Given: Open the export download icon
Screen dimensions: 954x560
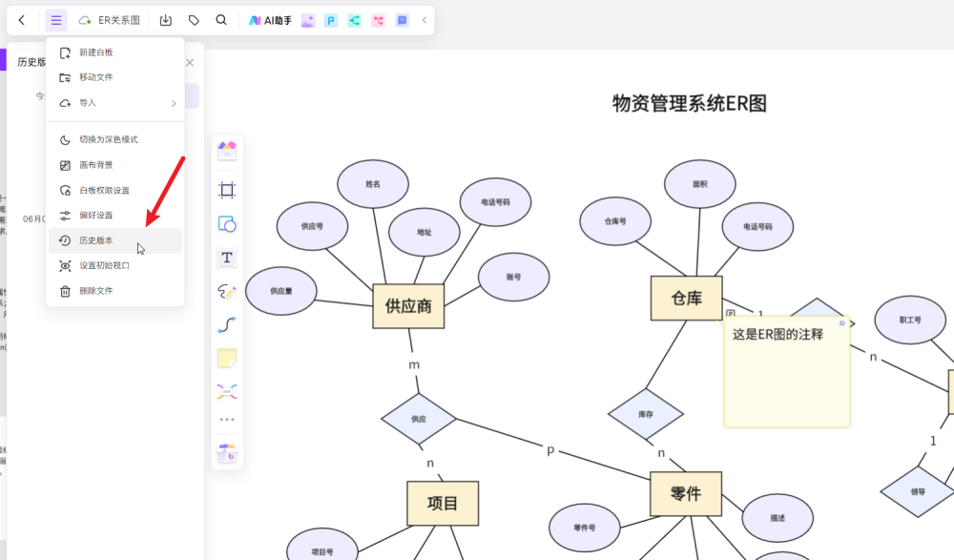Looking at the screenshot, I should pyautogui.click(x=165, y=20).
